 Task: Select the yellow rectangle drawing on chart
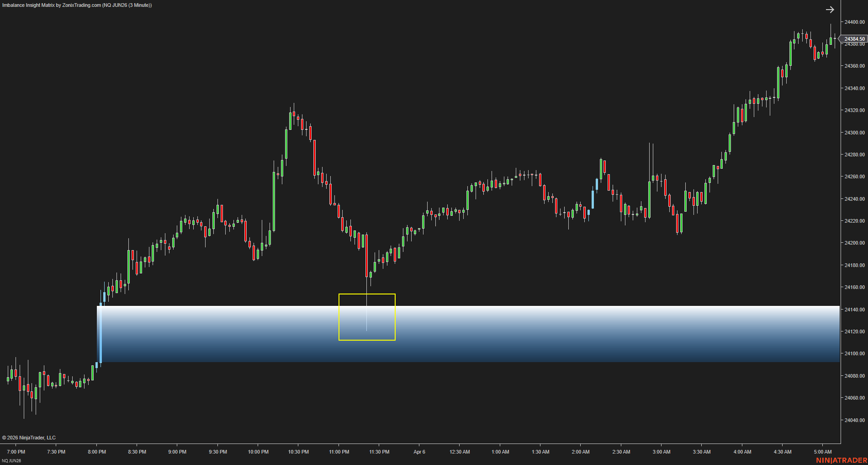[339, 317]
